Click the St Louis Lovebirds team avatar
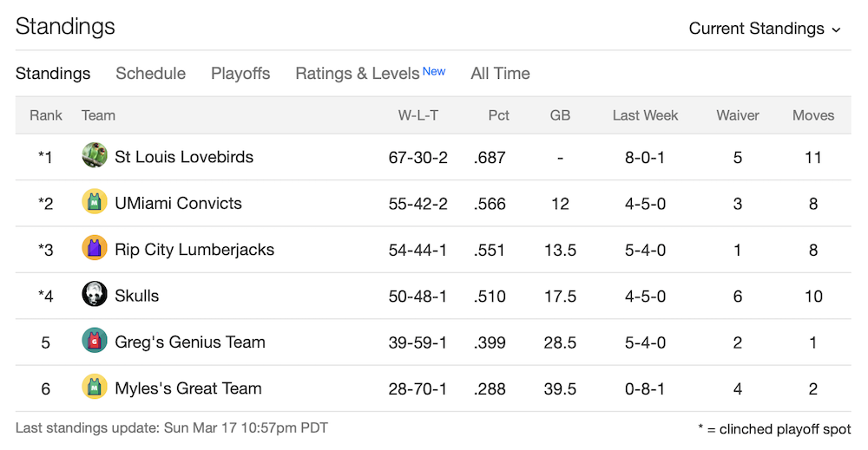The height and width of the screenshot is (450, 868). 94,155
